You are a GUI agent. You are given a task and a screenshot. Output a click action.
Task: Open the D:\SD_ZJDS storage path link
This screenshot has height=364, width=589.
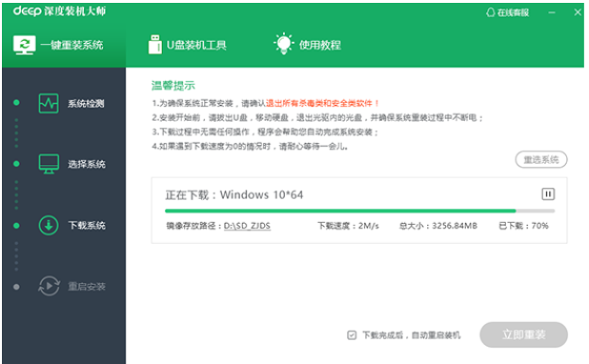tap(247, 226)
